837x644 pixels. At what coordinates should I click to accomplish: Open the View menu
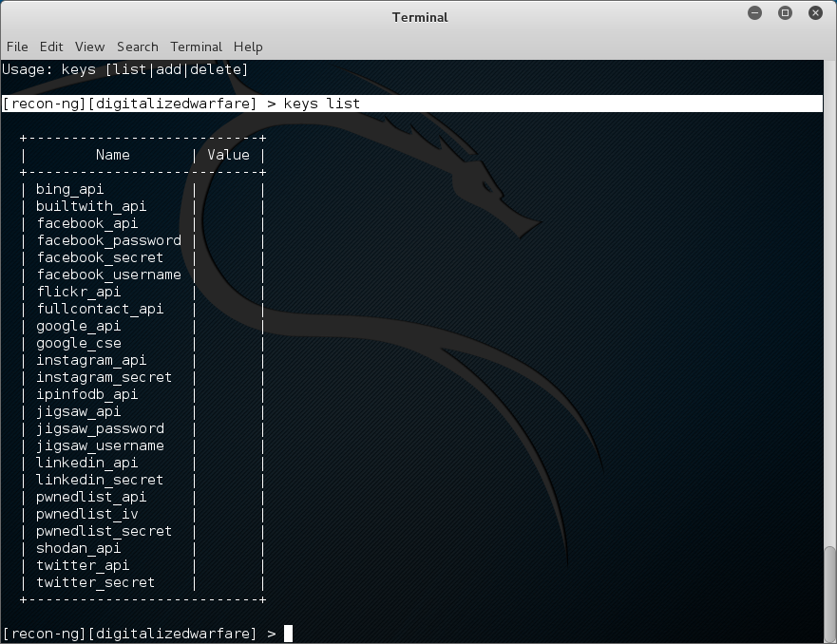pos(89,47)
